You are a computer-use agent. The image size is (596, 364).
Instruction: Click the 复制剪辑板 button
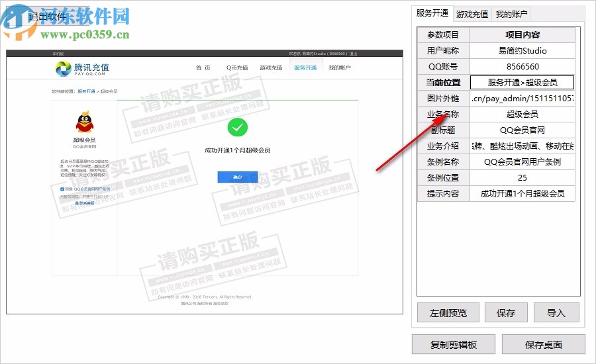click(454, 345)
